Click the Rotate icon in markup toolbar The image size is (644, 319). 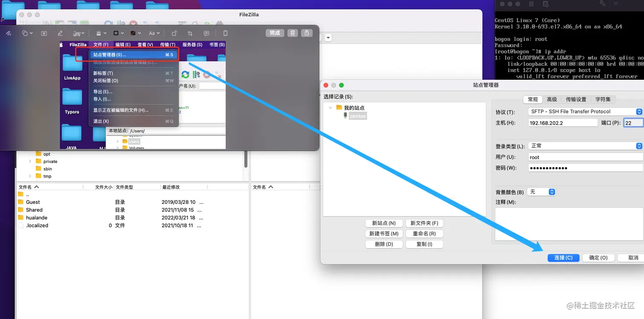(174, 33)
